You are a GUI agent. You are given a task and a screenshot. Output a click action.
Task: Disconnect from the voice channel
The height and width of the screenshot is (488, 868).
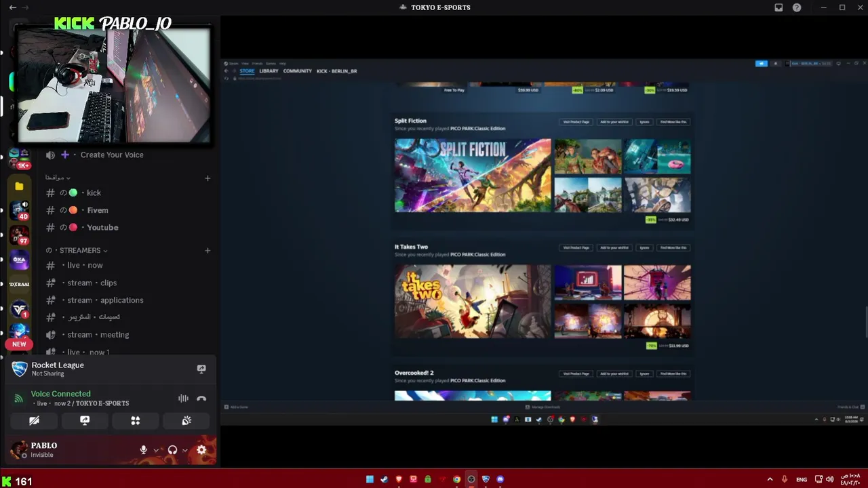(x=201, y=399)
